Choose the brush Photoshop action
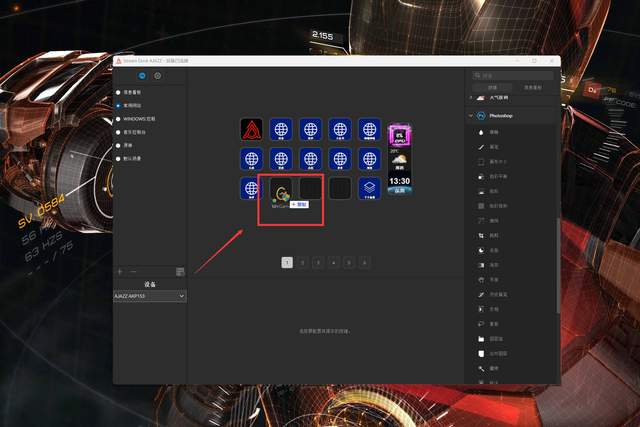The image size is (640, 427). [481, 147]
